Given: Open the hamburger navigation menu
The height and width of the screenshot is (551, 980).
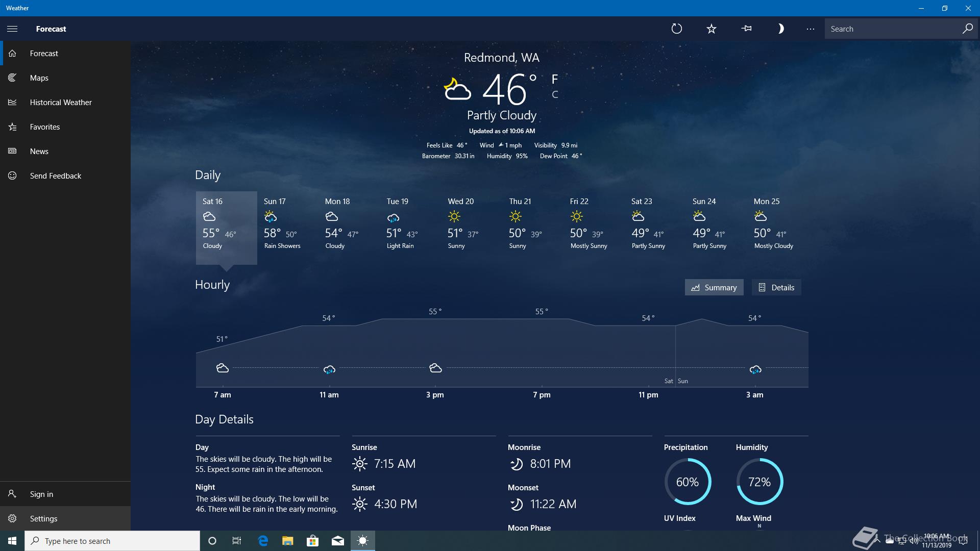Looking at the screenshot, I should [x=12, y=29].
